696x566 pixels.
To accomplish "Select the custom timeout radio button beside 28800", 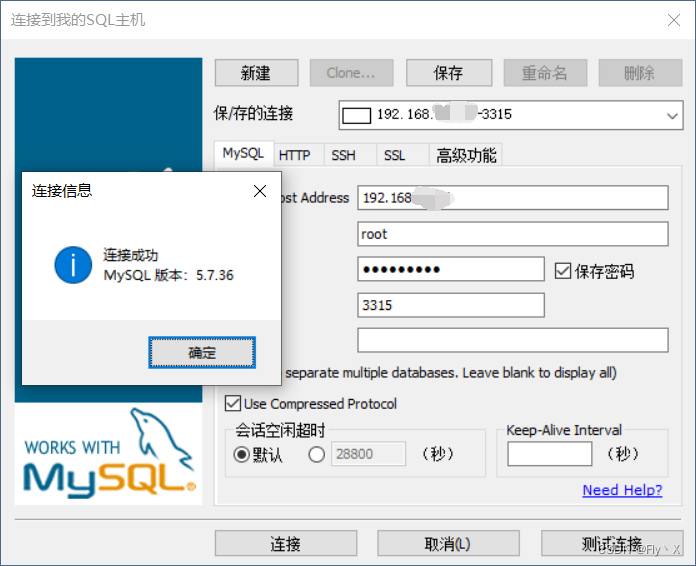I will [x=316, y=454].
